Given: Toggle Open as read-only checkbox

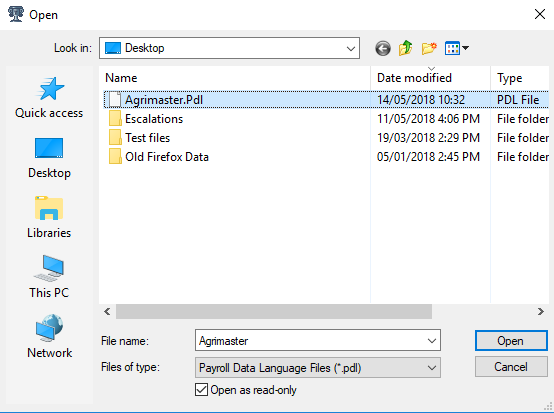Looking at the screenshot, I should coord(201,390).
